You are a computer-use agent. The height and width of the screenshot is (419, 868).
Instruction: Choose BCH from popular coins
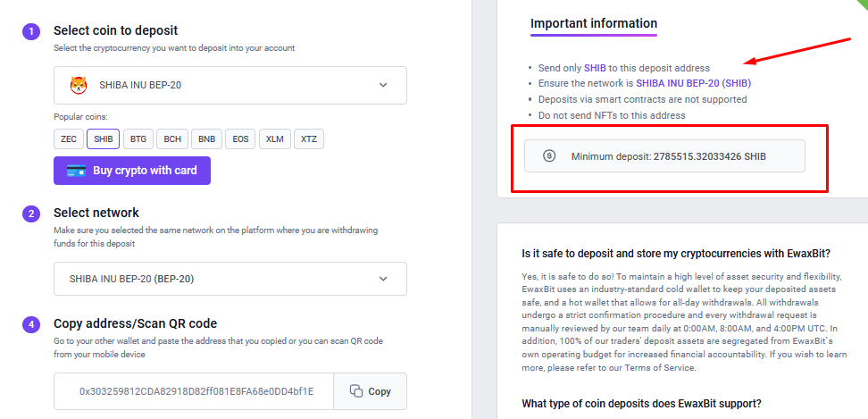(172, 138)
